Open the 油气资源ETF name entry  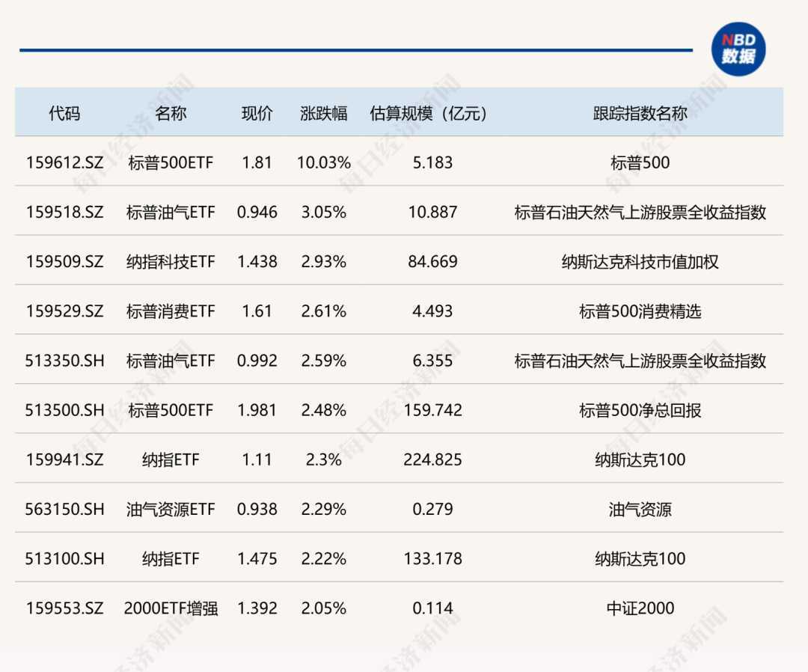coord(171,510)
